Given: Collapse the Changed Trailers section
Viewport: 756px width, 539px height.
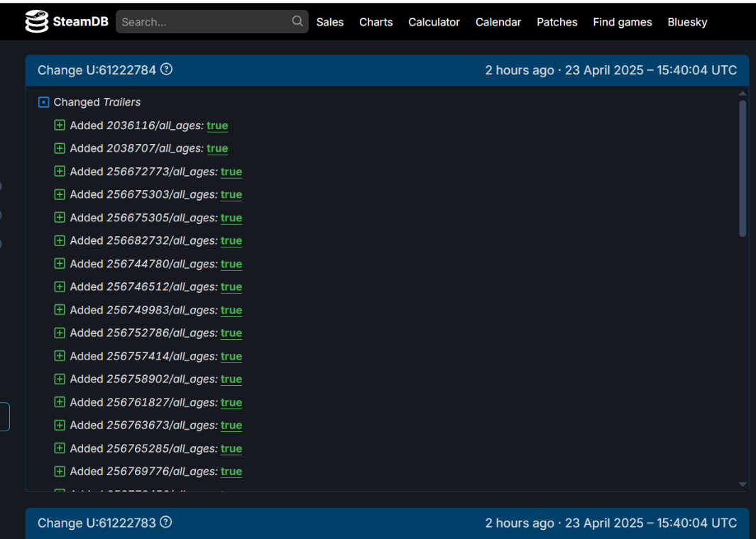Looking at the screenshot, I should (43, 102).
